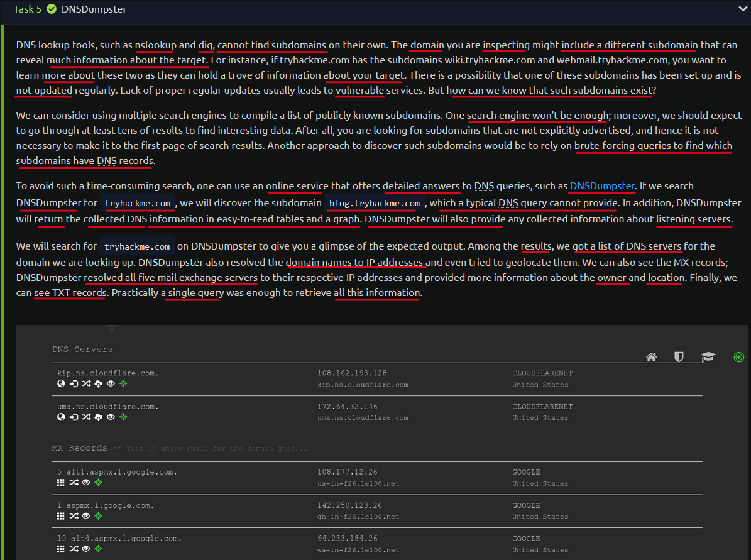Click the kip.ns.cloudflare.com. server name
The image size is (751, 560).
click(107, 373)
